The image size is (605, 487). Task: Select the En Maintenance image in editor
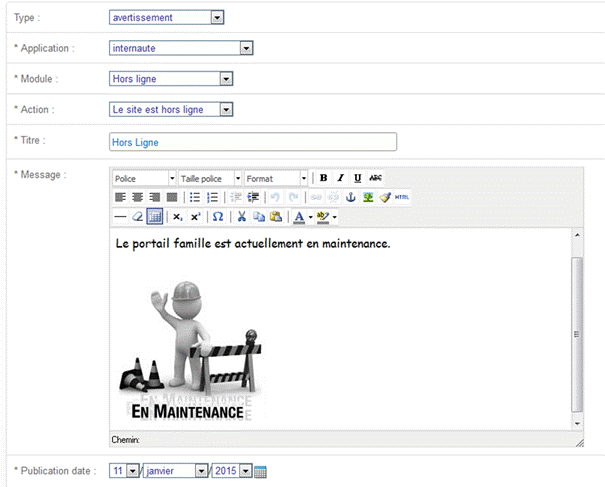coord(192,350)
